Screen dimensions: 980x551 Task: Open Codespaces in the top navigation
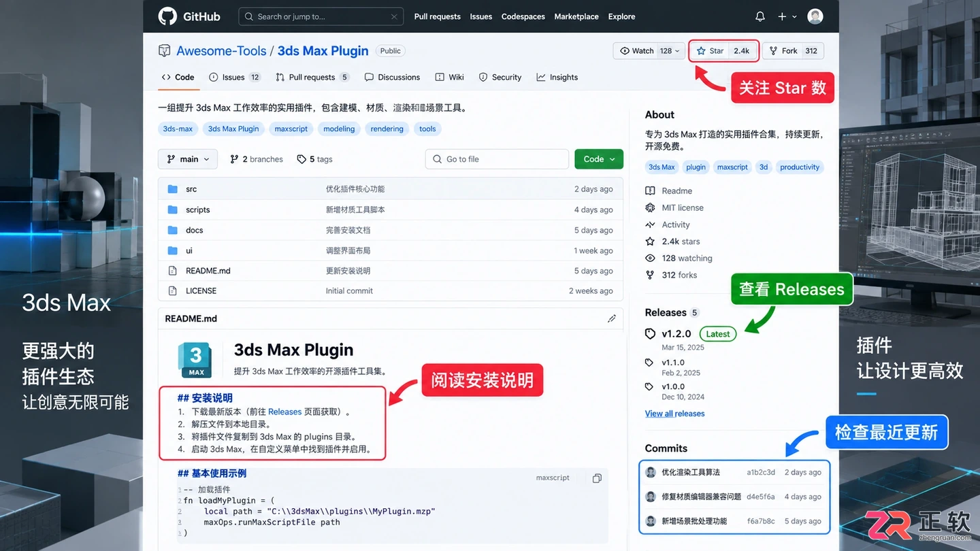[x=523, y=16]
